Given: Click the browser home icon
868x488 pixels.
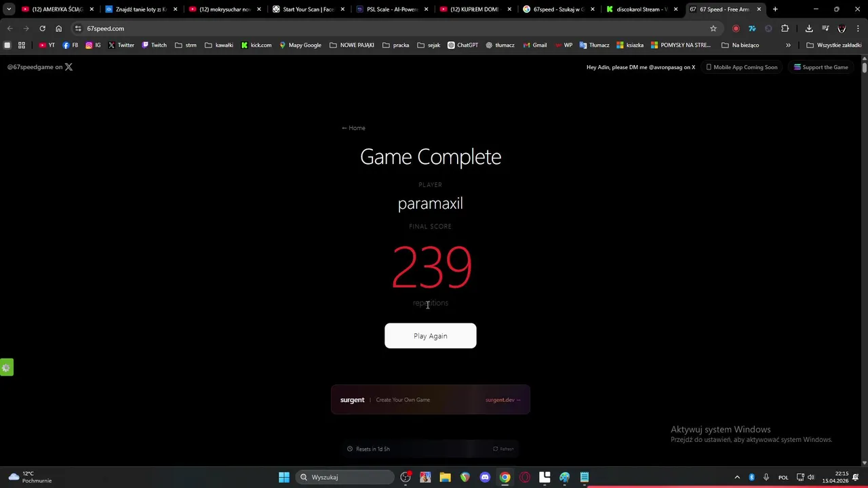Looking at the screenshot, I should 58,28.
